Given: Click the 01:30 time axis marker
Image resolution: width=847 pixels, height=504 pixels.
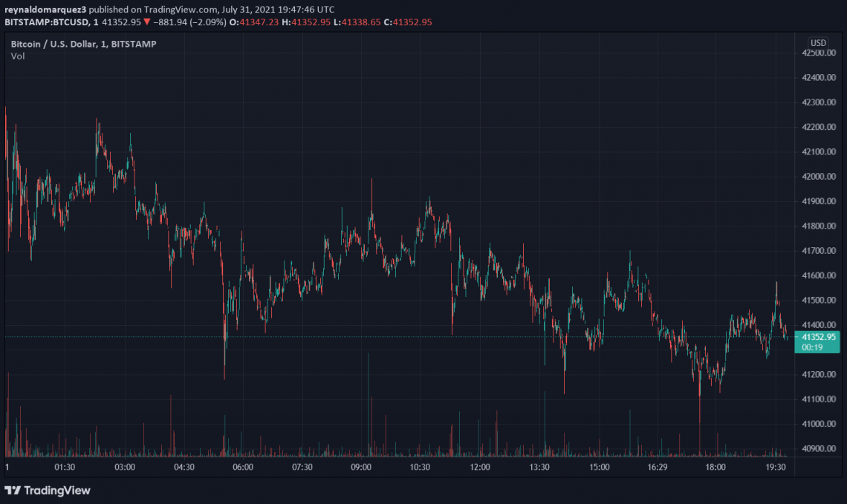Looking at the screenshot, I should click(x=65, y=467).
